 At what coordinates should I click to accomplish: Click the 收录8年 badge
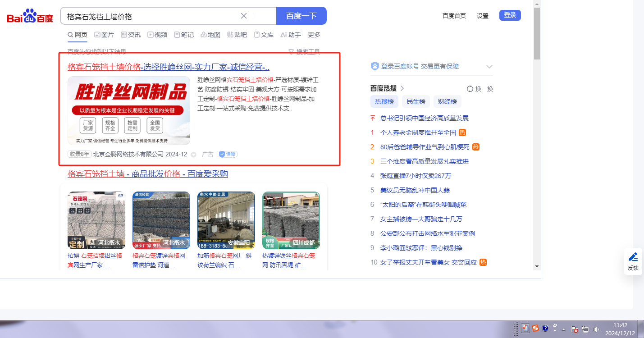79,154
